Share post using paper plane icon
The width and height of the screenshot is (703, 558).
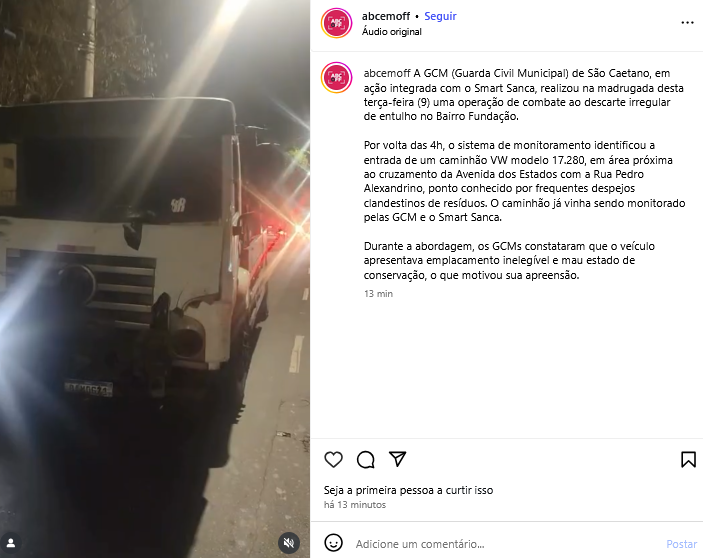pyautogui.click(x=398, y=459)
